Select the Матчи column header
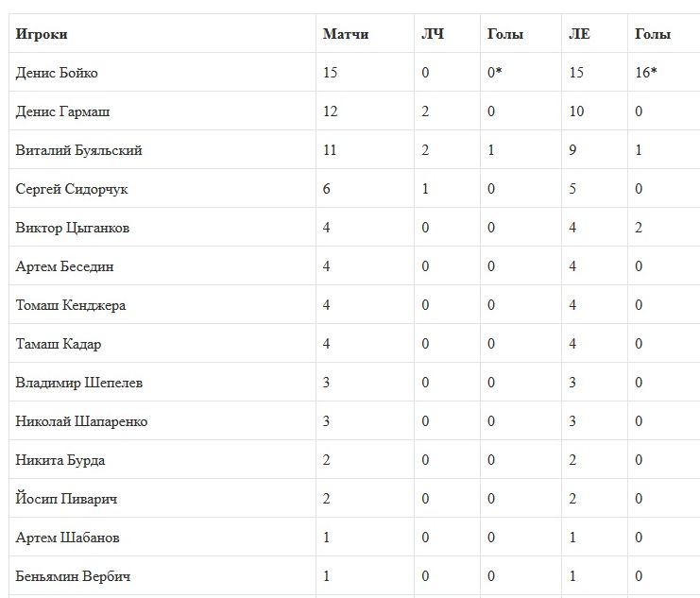Viewport: 700px width, 598px height. click(346, 34)
